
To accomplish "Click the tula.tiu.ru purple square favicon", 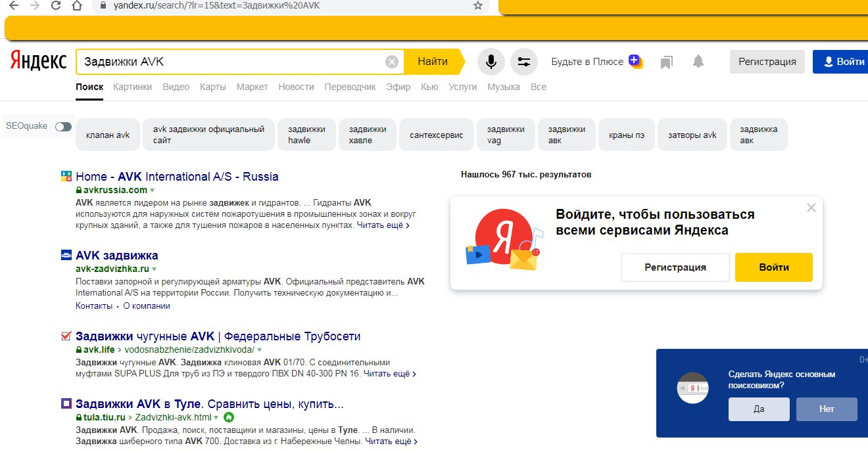I will pos(66,403).
